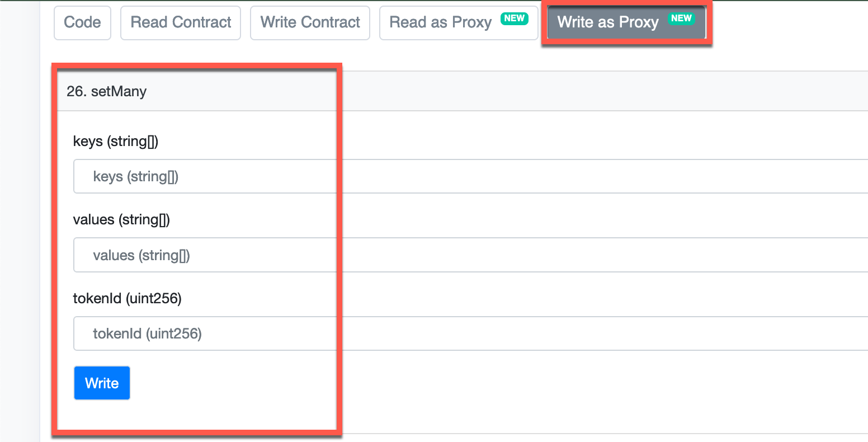Click the NEW badge on Read as Proxy
Image resolution: width=868 pixels, height=442 pixels.
coord(514,18)
